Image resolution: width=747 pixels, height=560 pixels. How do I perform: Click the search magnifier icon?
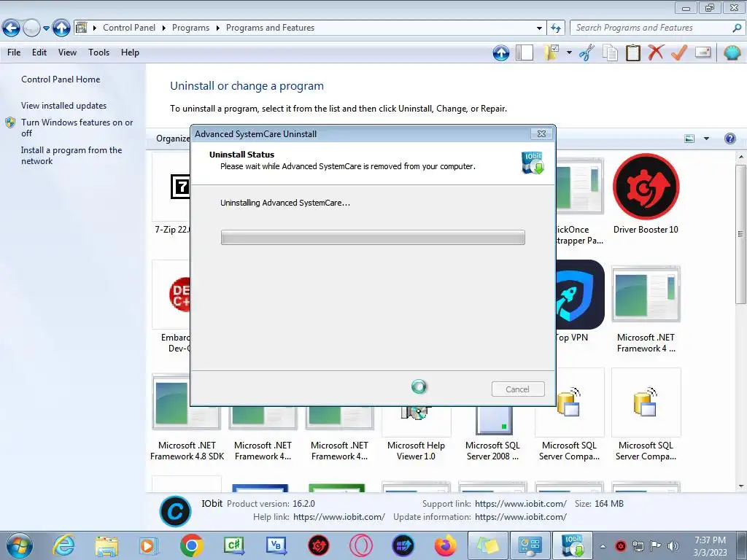737,28
